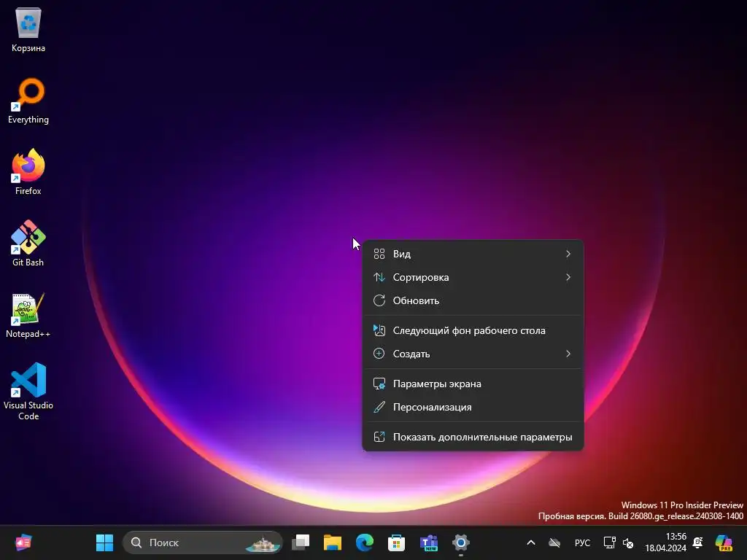Launch Copilot Preview from the taskbar

724,542
